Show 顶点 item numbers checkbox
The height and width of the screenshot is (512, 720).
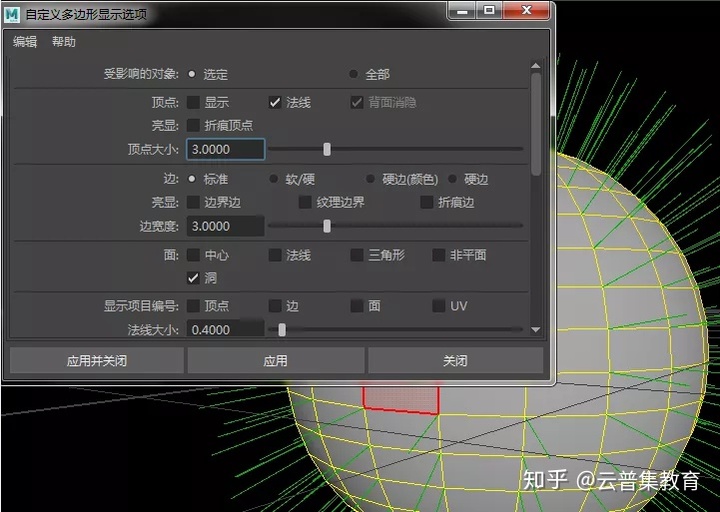coord(193,306)
